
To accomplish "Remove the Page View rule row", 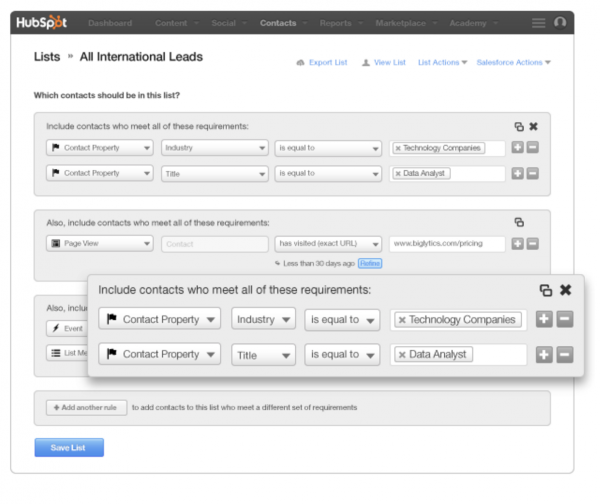I will click(x=533, y=243).
